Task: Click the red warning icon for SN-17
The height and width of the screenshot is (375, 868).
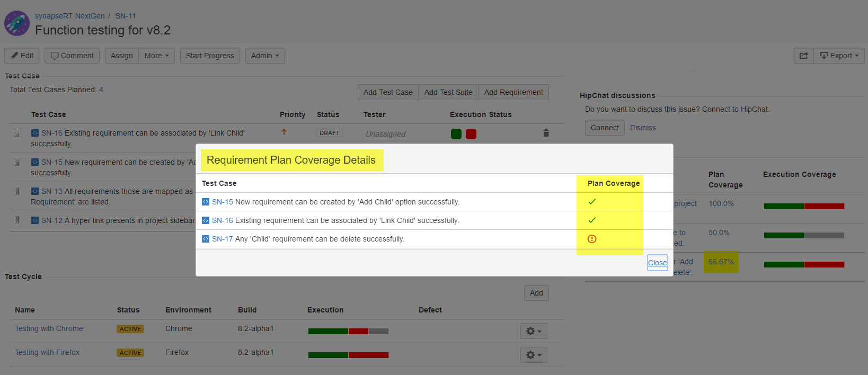Action: click(x=592, y=239)
